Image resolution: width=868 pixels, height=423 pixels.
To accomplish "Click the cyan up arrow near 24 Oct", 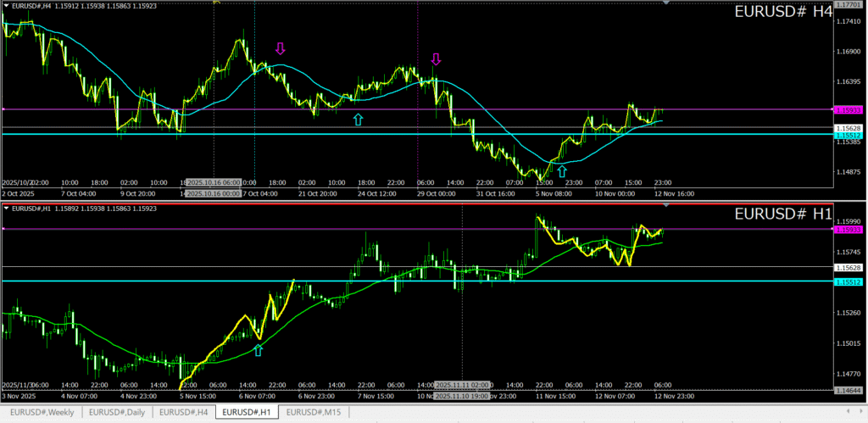I will pyautogui.click(x=358, y=120).
